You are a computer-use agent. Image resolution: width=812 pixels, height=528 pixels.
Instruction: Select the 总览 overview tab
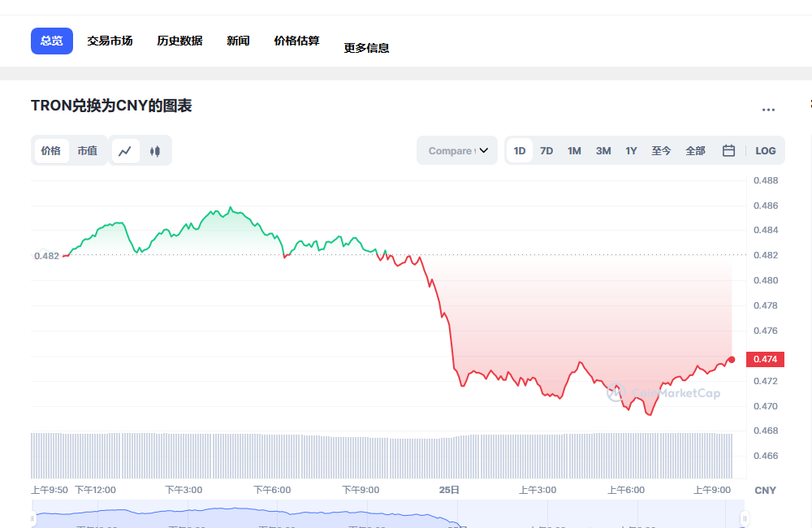(52, 41)
